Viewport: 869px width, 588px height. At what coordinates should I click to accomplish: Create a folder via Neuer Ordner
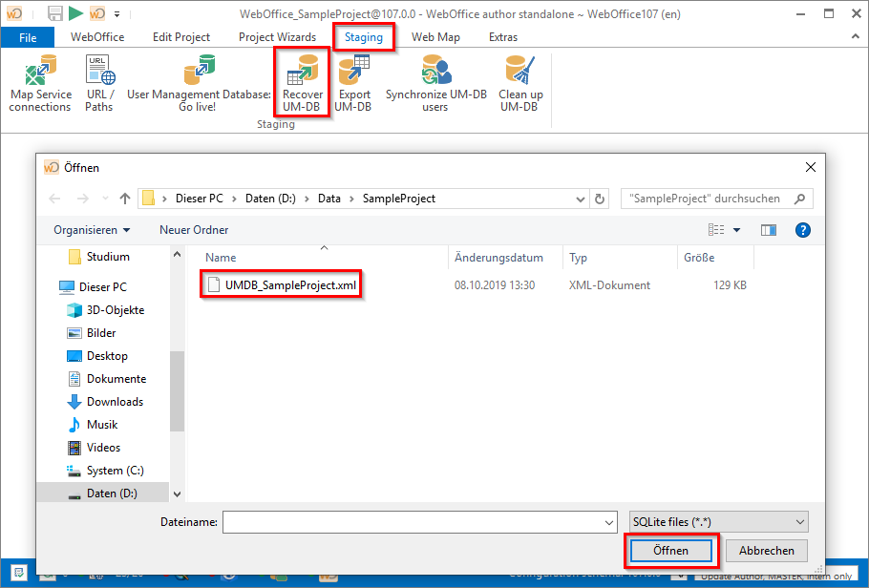pyautogui.click(x=194, y=229)
